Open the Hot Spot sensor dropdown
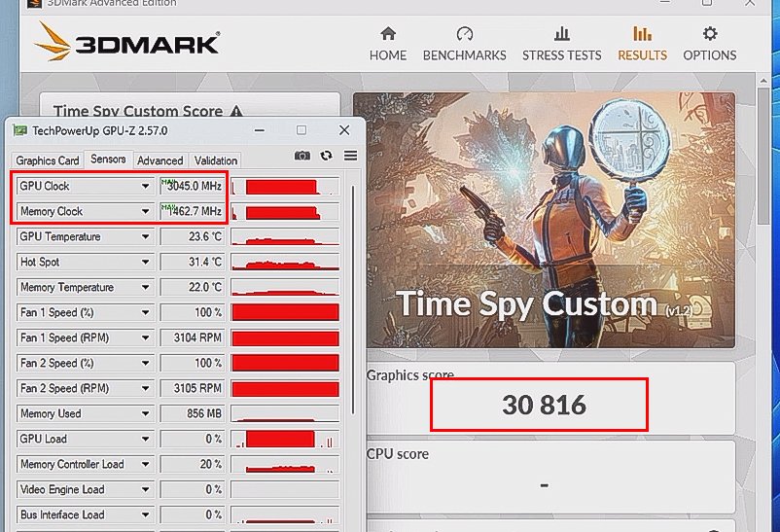The image size is (780, 532). pyautogui.click(x=145, y=263)
